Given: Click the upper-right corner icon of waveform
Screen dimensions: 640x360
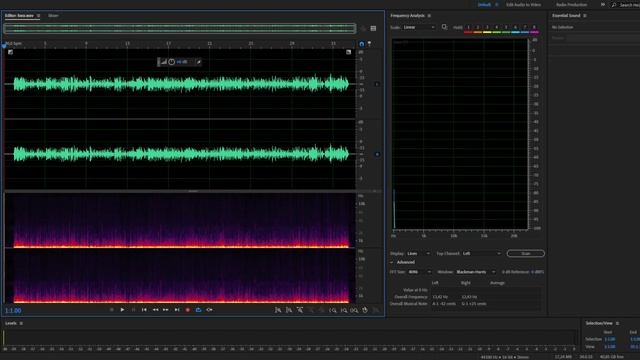Looking at the screenshot, I should point(349,52).
